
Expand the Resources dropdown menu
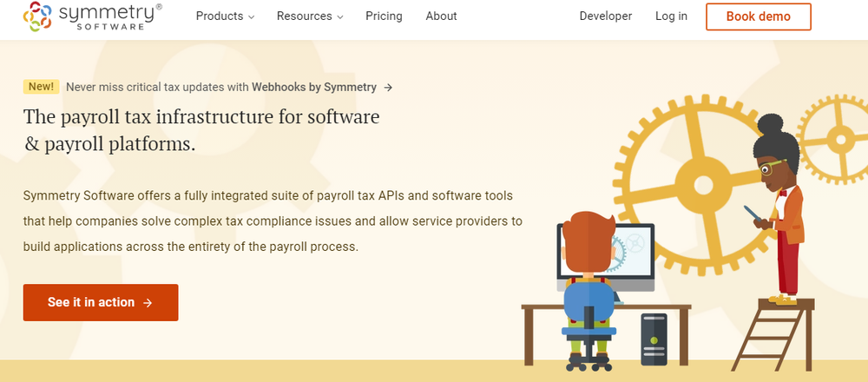coord(310,16)
